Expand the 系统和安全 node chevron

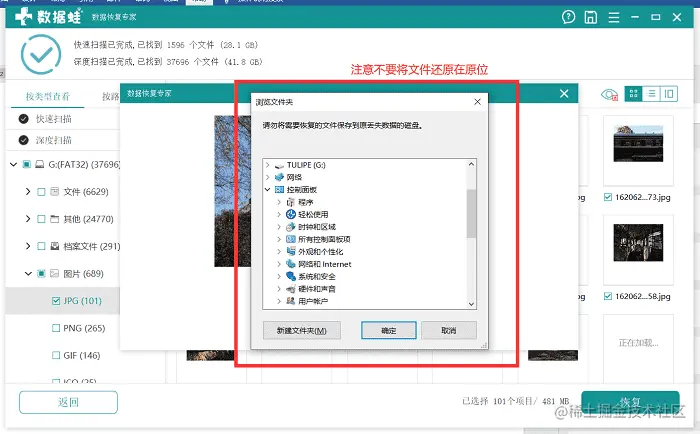(279, 277)
